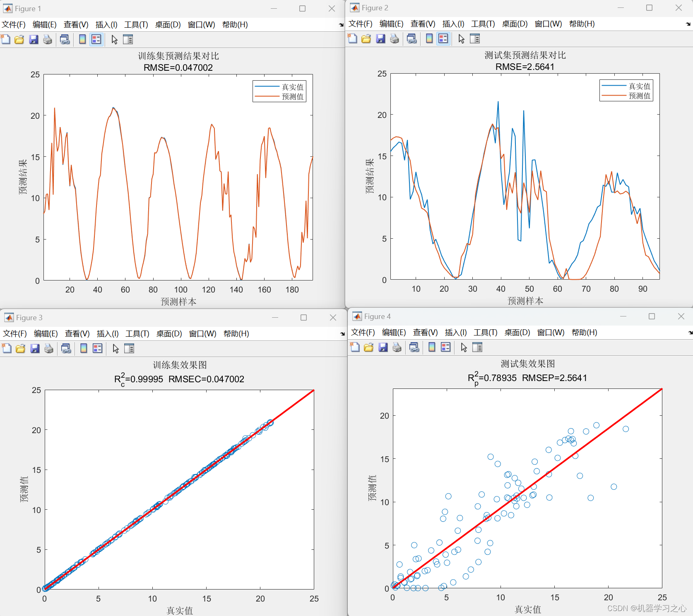Toggle Link Plot in Figure 3 toolbar

point(66,348)
